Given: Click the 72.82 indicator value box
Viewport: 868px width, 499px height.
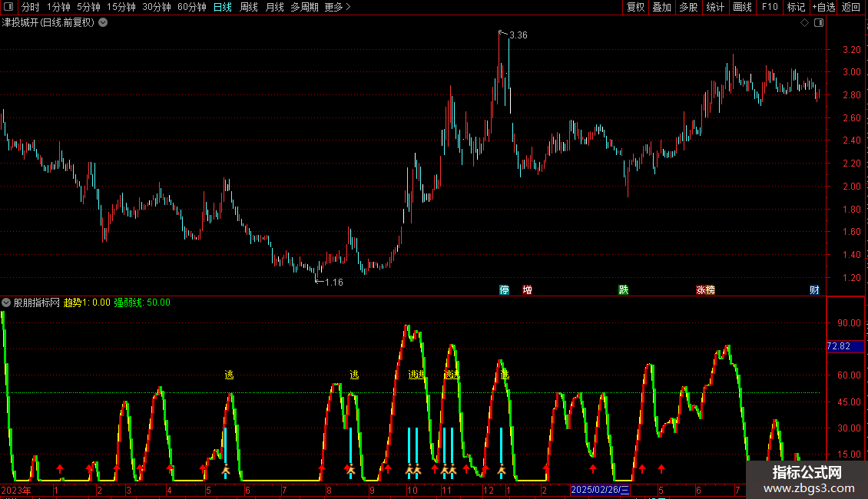Looking at the screenshot, I should (x=845, y=346).
